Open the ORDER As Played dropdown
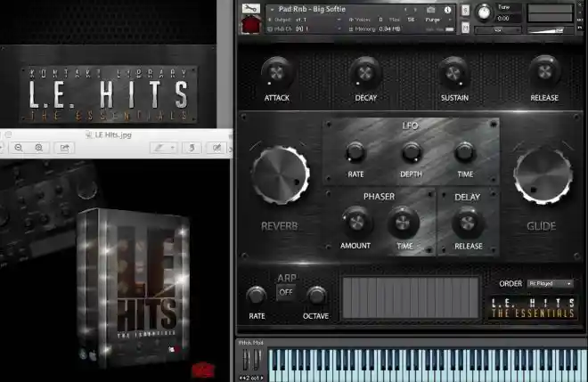The image size is (588, 382). 550,284
